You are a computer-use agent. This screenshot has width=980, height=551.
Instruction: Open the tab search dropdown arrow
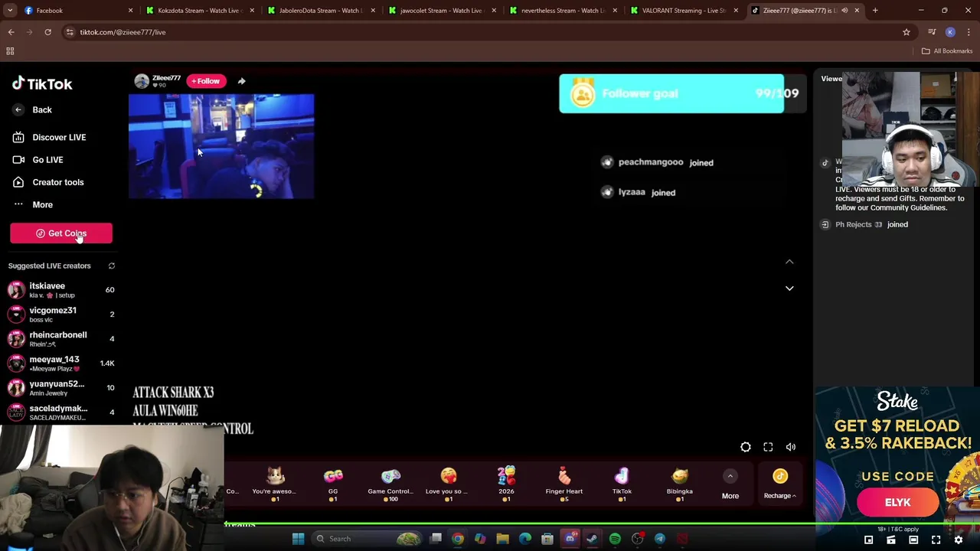[11, 11]
